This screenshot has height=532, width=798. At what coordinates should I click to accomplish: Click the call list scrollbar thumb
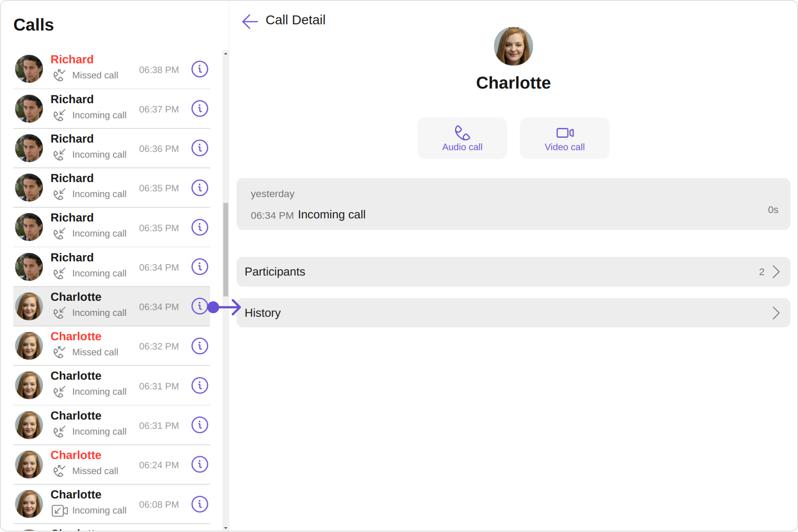[x=226, y=250]
